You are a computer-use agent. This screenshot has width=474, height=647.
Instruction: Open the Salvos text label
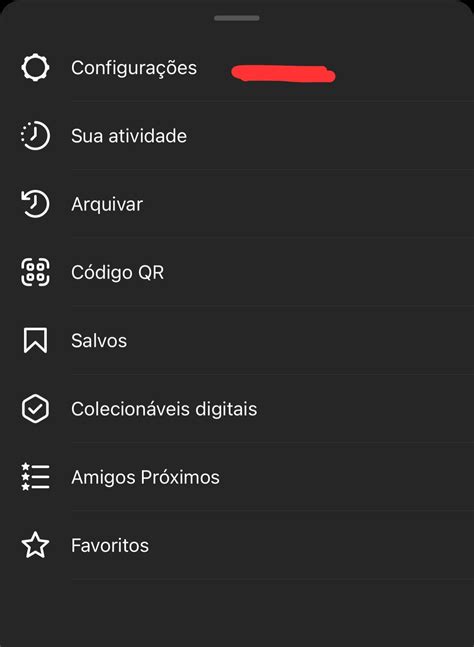99,341
